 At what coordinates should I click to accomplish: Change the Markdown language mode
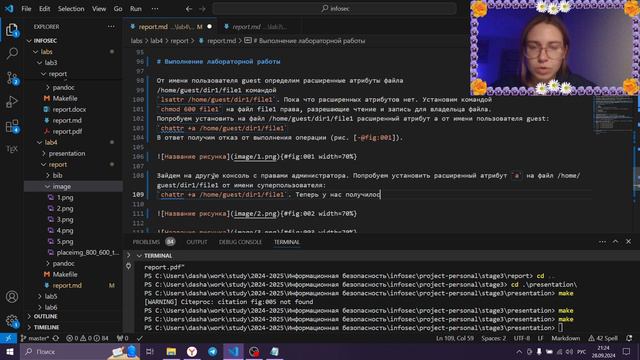[565, 338]
